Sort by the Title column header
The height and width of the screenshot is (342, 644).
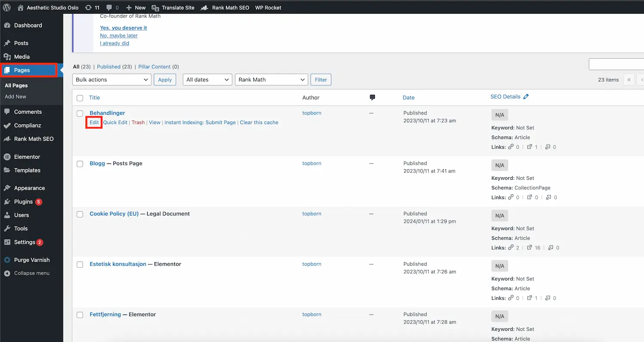(x=94, y=97)
